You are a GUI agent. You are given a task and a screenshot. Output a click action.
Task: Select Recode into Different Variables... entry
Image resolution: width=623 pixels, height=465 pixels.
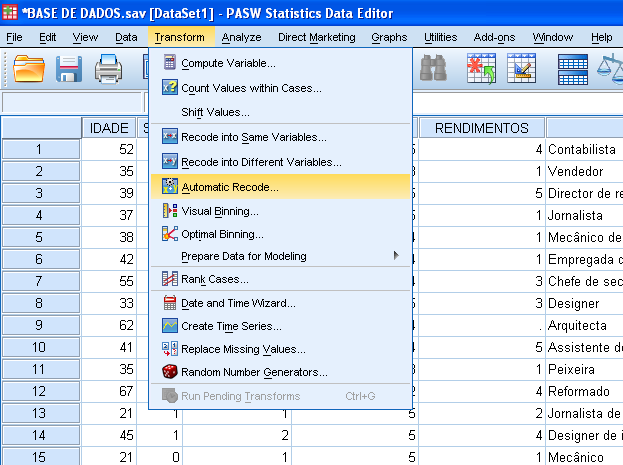280,162
